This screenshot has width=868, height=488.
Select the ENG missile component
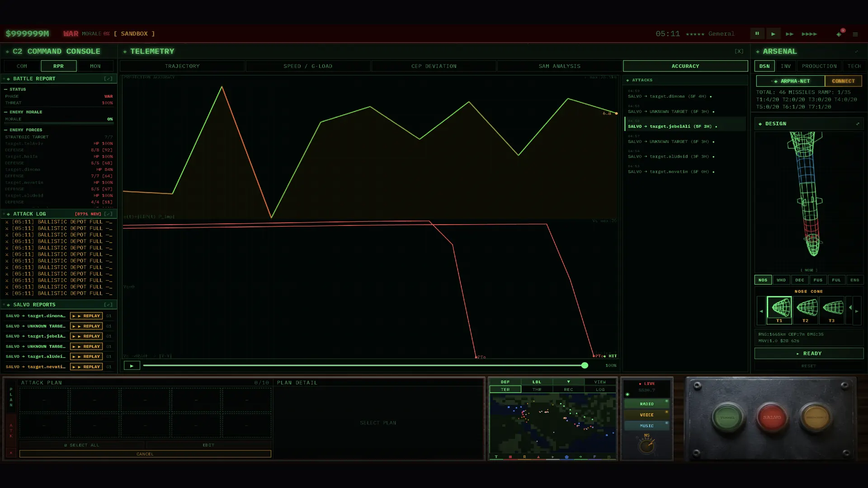[855, 280]
